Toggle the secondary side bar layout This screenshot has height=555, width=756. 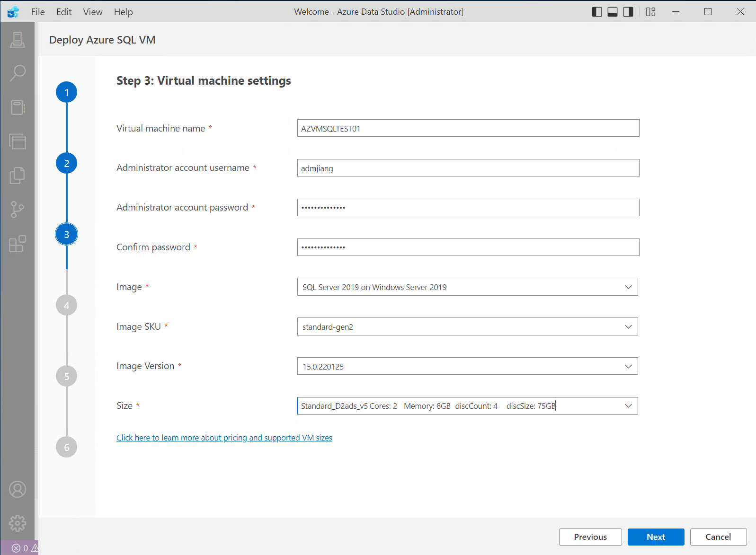point(628,12)
